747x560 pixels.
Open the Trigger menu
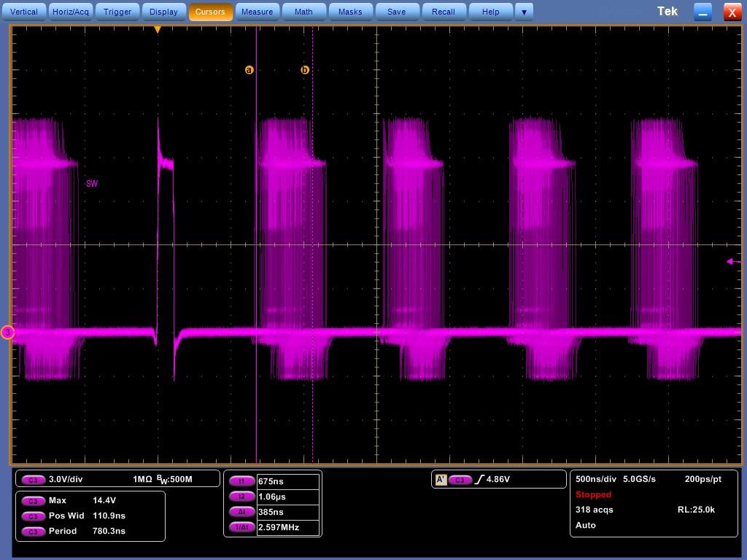coord(117,12)
